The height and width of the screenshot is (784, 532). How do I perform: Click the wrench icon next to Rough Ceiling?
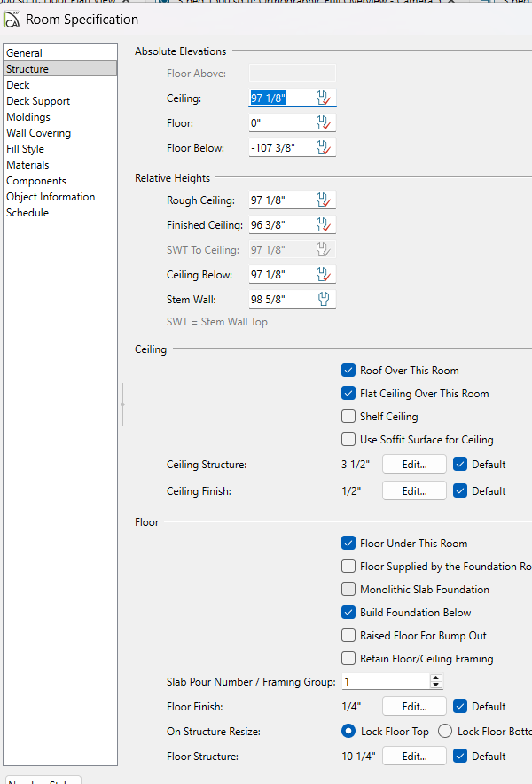click(324, 200)
